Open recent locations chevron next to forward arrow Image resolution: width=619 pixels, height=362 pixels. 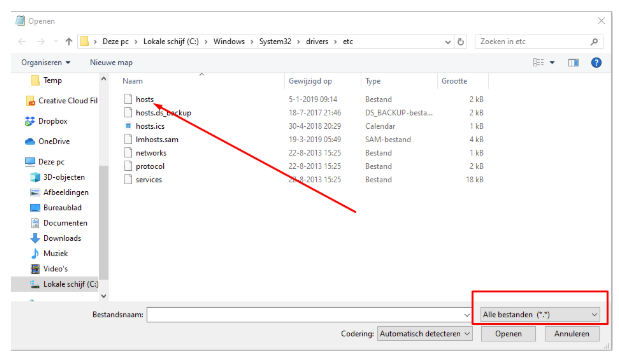[x=56, y=41]
